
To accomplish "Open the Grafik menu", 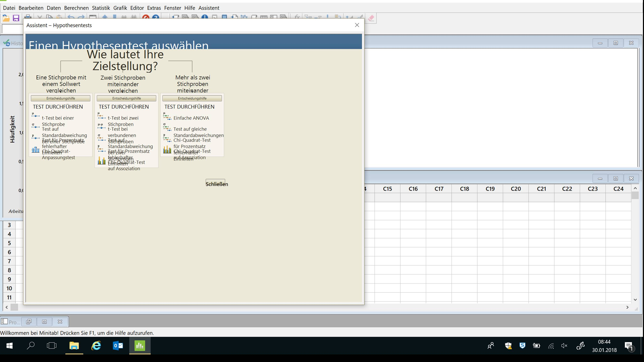I will pos(120,8).
